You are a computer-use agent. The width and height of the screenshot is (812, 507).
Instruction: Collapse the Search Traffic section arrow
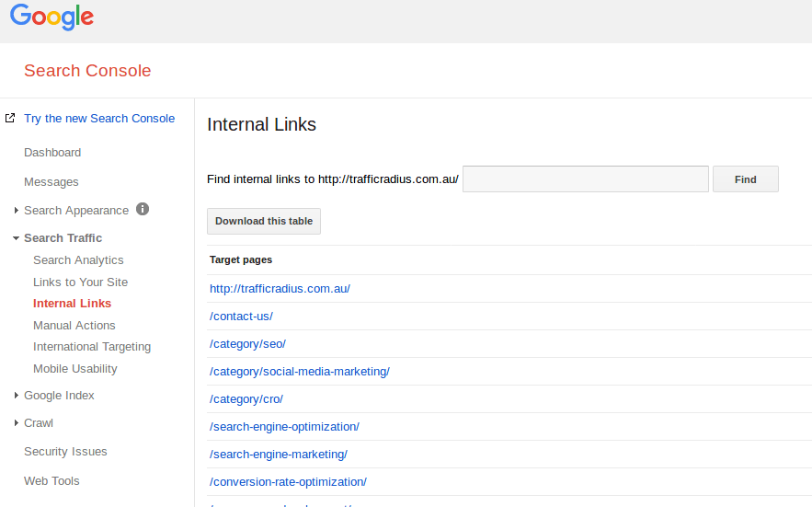click(x=16, y=238)
